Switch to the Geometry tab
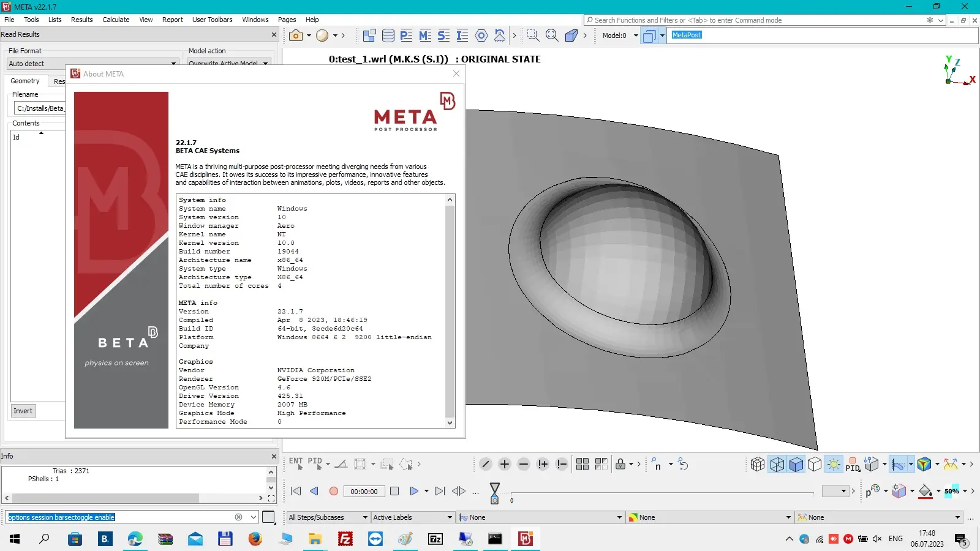This screenshot has width=980, height=551. (25, 81)
